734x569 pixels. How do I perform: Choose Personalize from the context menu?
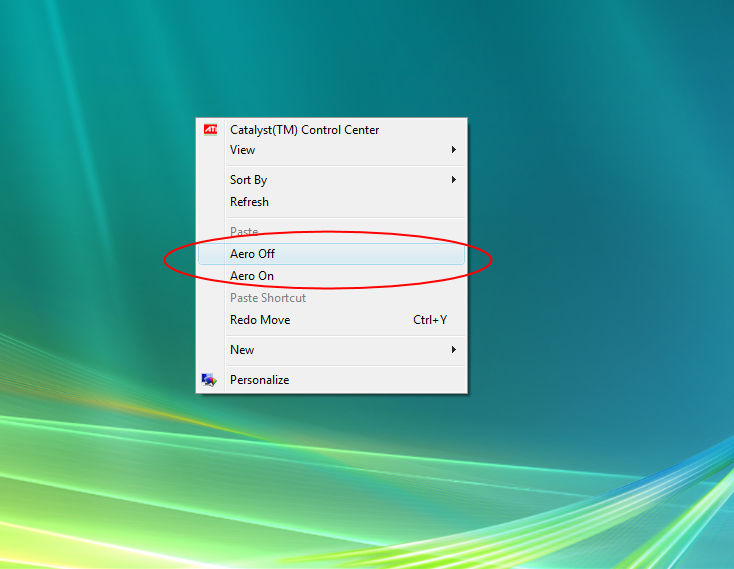click(331, 379)
